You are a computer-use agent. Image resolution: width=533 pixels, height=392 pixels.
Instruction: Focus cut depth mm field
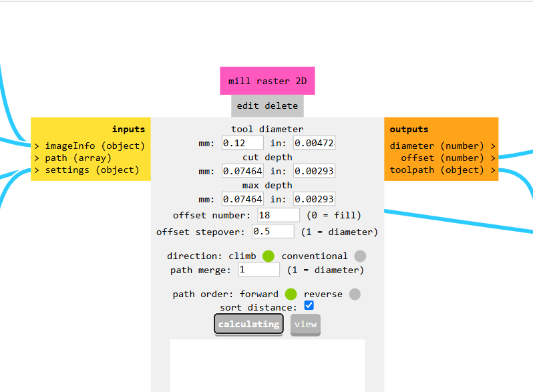[x=242, y=171]
